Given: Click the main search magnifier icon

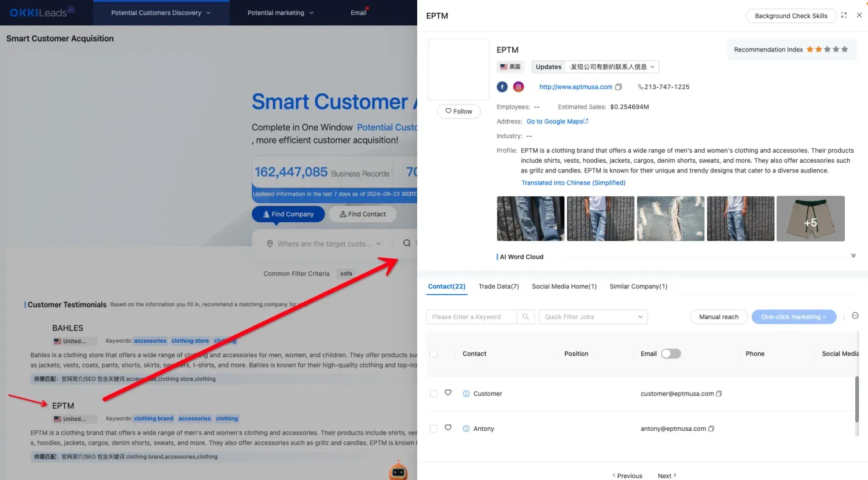Looking at the screenshot, I should 407,243.
